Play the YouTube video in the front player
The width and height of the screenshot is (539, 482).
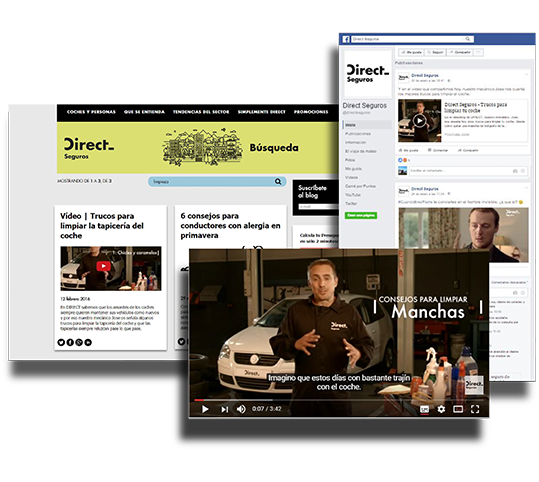(x=205, y=409)
